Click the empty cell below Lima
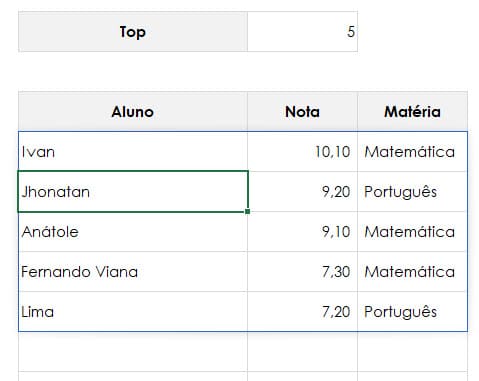Screen dimensions: 479x381 pos(133,351)
